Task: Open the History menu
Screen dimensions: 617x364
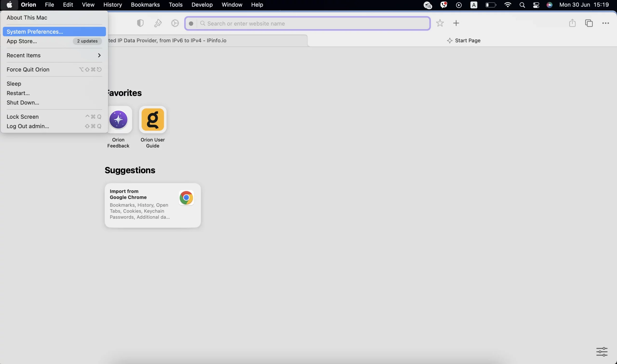Action: [113, 5]
